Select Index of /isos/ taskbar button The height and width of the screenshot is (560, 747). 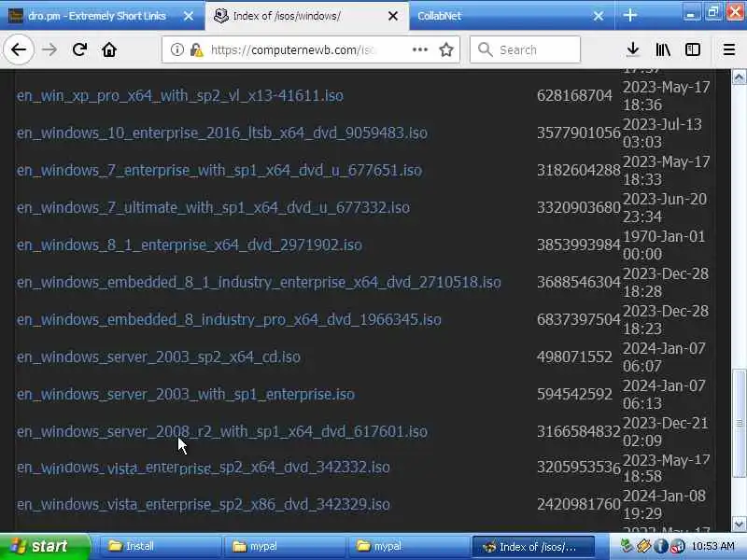(x=533, y=547)
